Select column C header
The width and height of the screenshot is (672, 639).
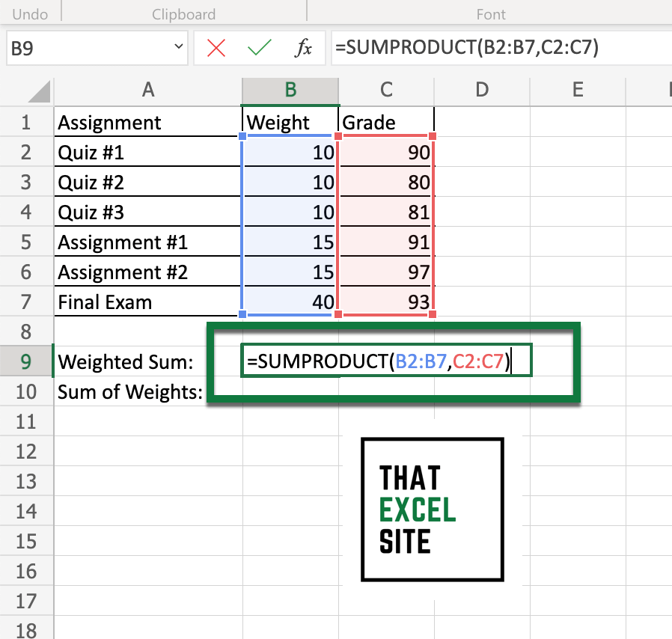click(385, 90)
